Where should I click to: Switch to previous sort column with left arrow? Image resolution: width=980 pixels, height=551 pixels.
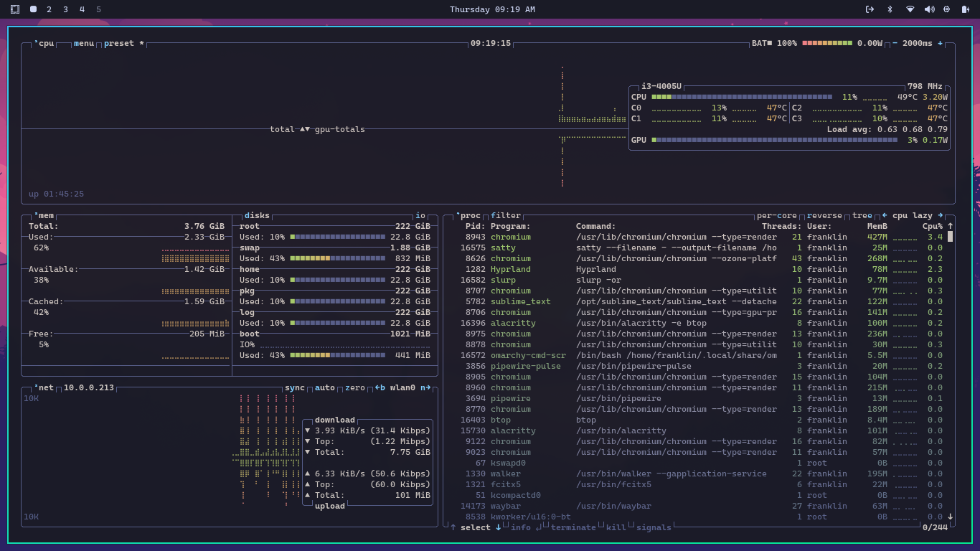click(885, 215)
